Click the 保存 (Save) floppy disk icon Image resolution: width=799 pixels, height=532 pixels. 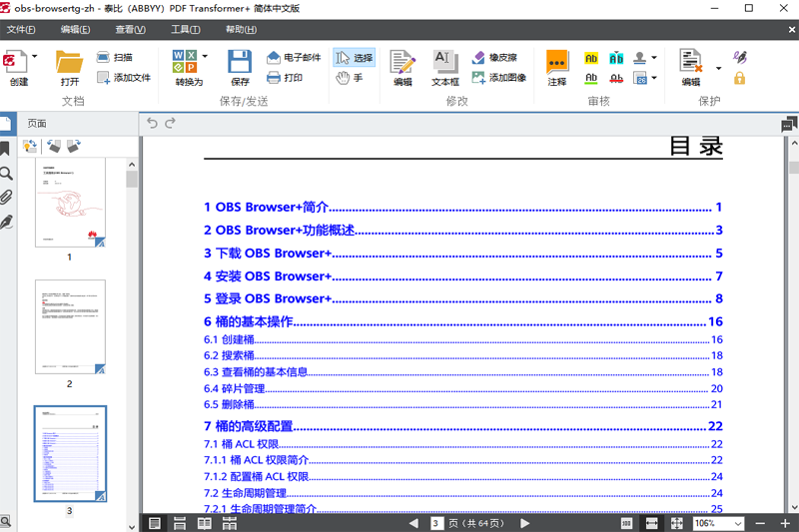coord(240,62)
